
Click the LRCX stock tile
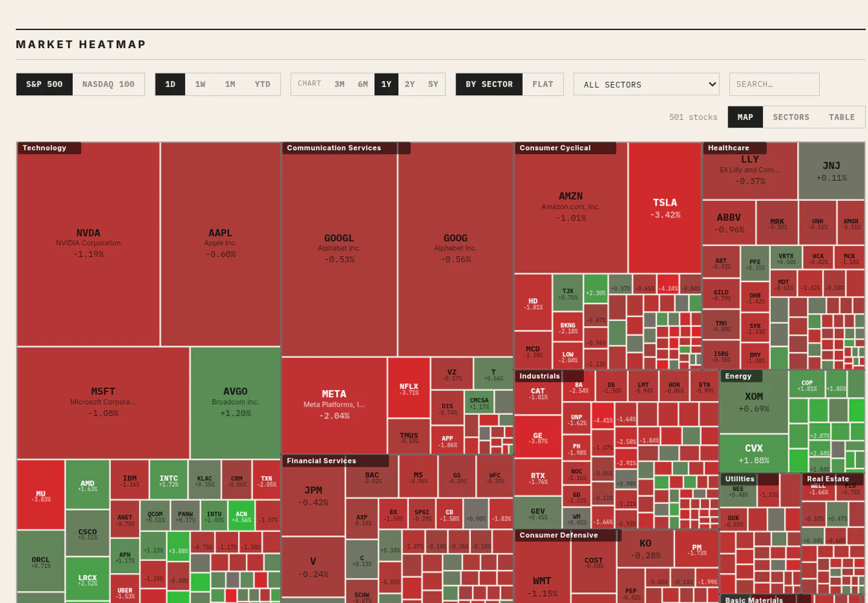pos(87,579)
